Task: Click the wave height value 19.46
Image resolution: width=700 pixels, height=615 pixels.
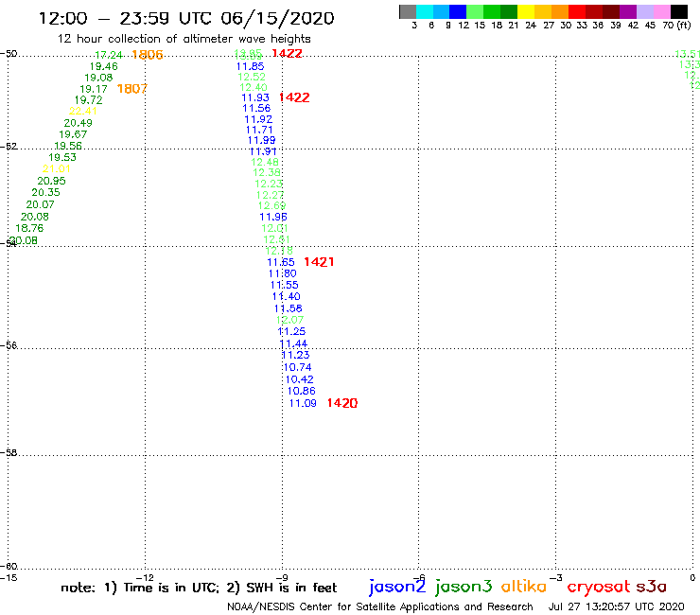Action: (103, 66)
